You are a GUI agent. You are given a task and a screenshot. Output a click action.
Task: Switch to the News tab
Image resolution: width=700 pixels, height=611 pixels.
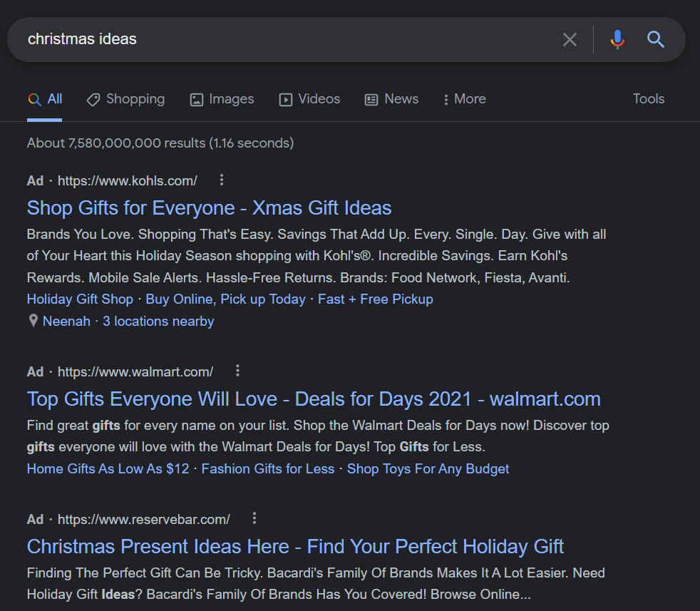[x=391, y=99]
